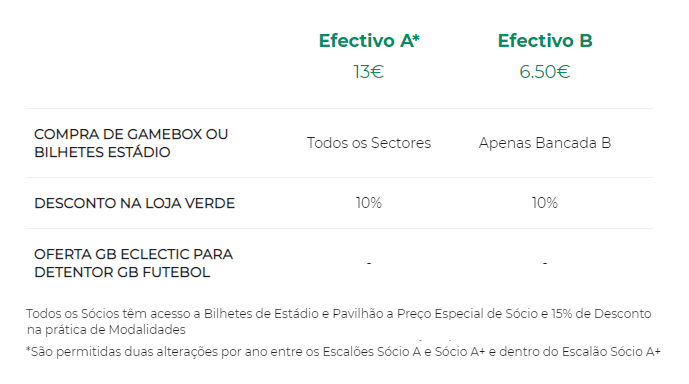Click the Todos os Sócios footnote text

pos(338,322)
